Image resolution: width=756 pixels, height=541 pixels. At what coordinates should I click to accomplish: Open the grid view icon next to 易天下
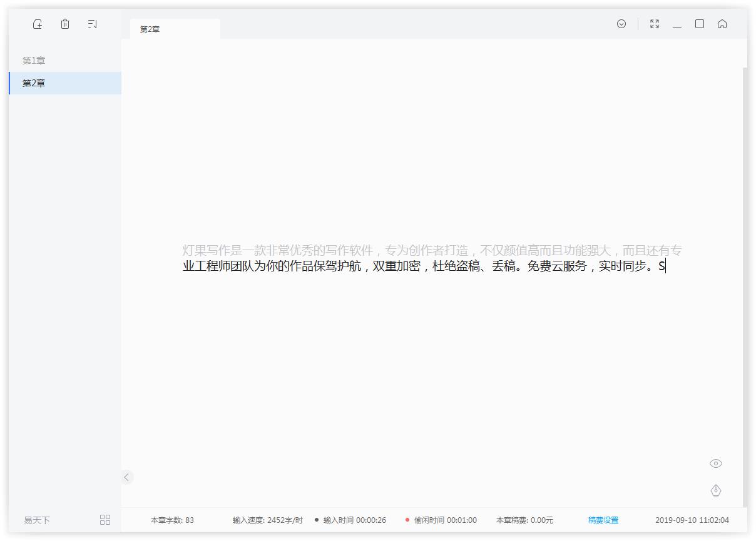click(x=105, y=519)
